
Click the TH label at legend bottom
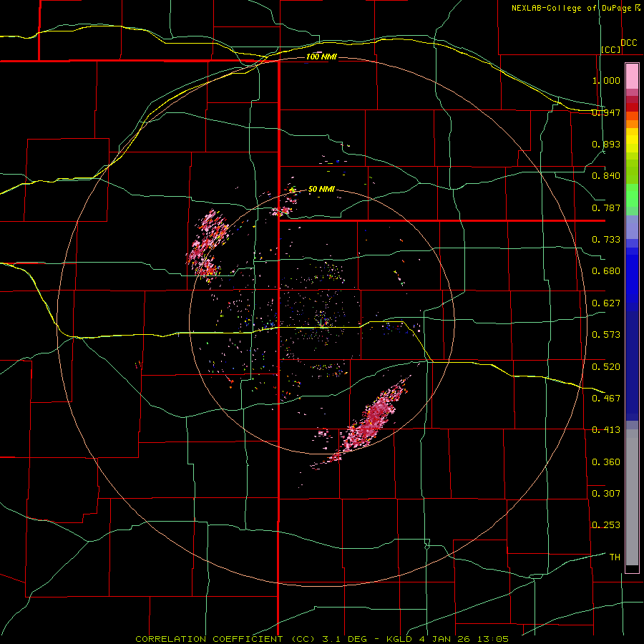coord(615,557)
